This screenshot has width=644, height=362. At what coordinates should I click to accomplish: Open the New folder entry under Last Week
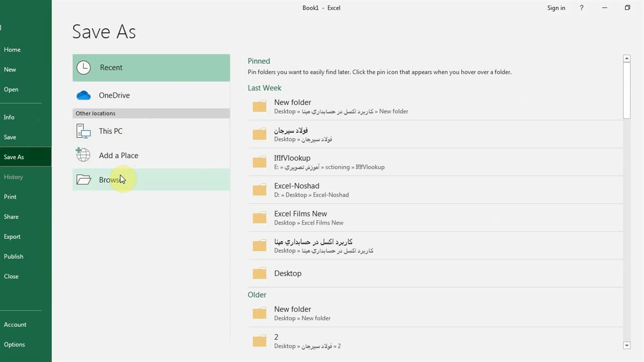(435, 106)
